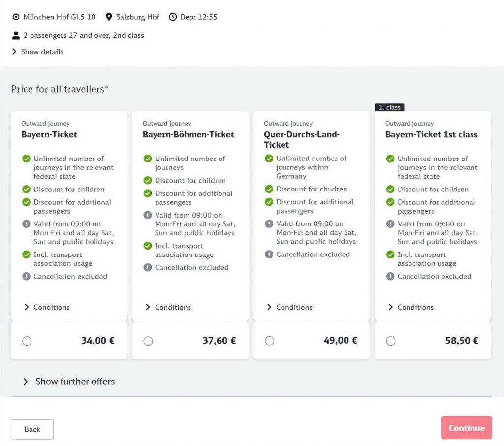Click the clock icon beside Dep: 12:55
The image size is (504, 446).
173,17
